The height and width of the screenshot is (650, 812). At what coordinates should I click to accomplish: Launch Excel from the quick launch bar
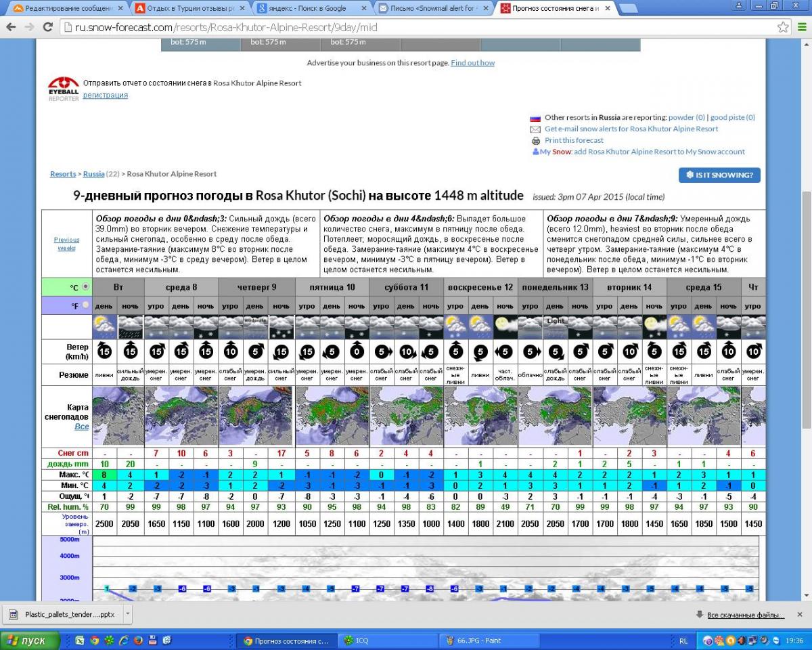click(x=79, y=640)
